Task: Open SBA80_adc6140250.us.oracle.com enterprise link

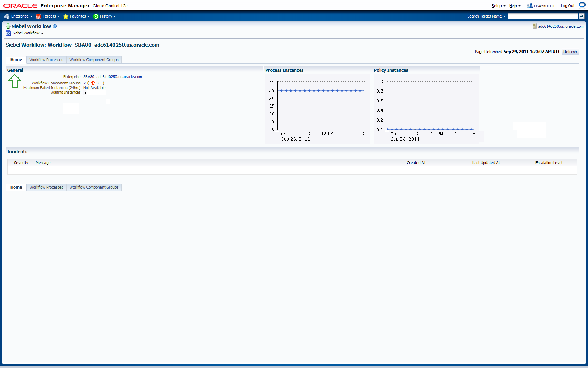Action: 112,77
